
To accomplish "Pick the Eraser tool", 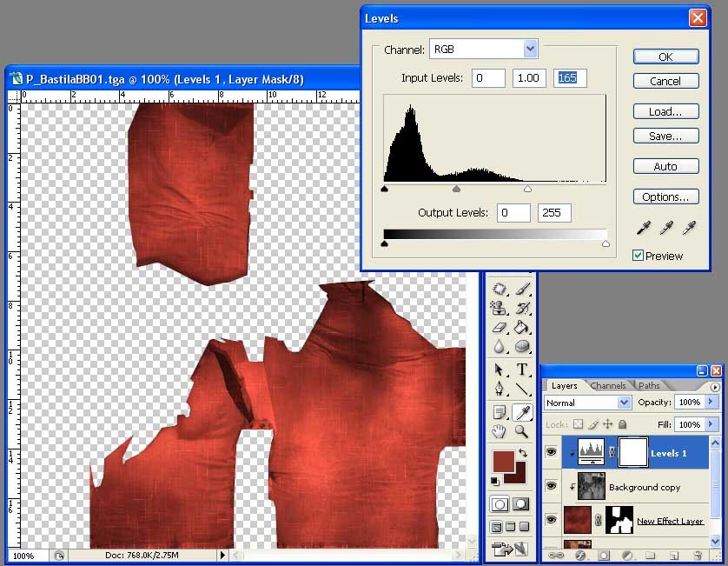I will point(500,328).
